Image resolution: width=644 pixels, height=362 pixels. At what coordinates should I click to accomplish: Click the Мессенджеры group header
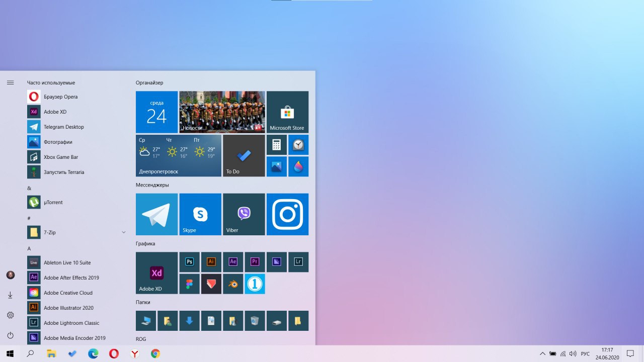click(x=152, y=185)
